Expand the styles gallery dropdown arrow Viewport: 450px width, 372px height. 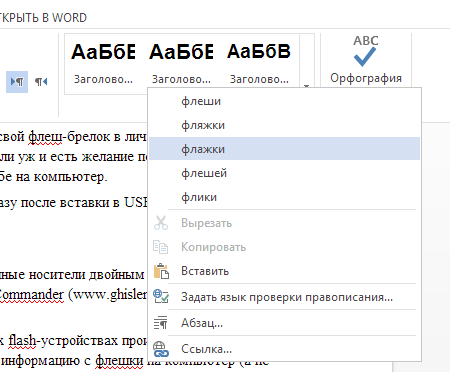tap(306, 86)
